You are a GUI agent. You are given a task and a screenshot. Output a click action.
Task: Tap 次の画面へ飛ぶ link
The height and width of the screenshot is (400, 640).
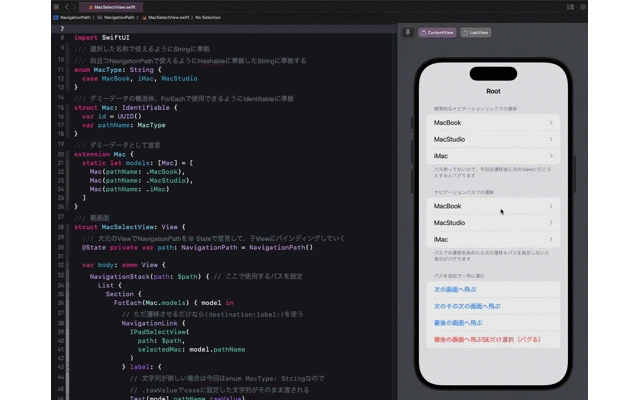click(x=455, y=289)
